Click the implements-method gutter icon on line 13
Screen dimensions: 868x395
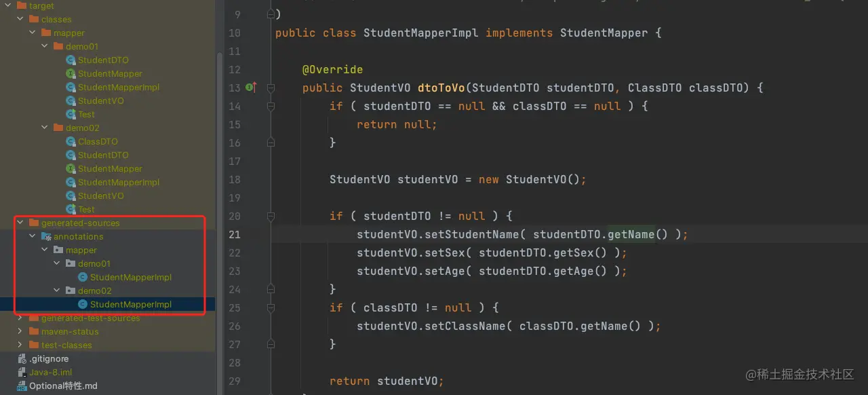(251, 88)
